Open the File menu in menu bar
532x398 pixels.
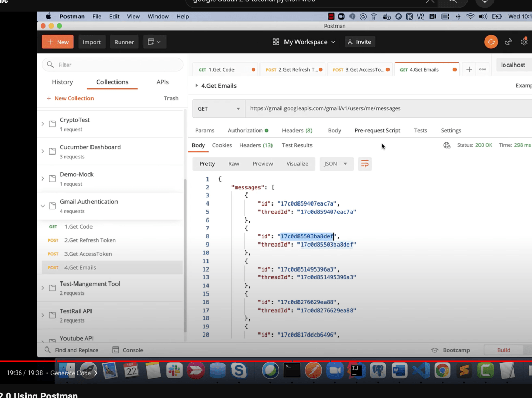pos(97,16)
